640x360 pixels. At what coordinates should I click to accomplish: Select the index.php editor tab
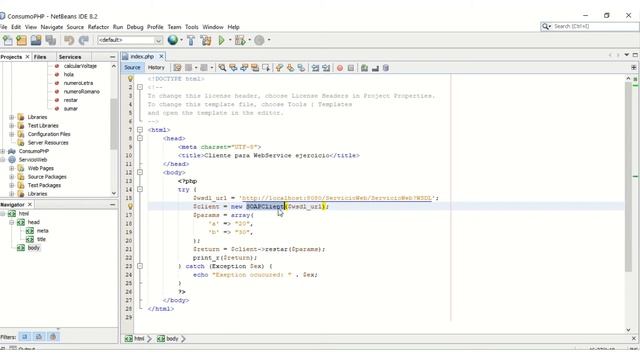[142, 56]
